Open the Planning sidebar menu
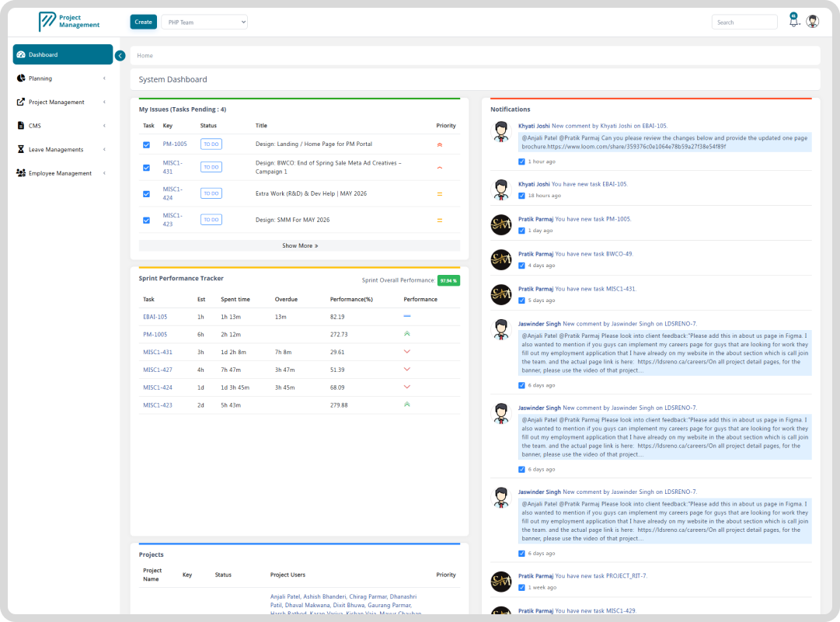Image resolution: width=840 pixels, height=622 pixels. [x=63, y=78]
